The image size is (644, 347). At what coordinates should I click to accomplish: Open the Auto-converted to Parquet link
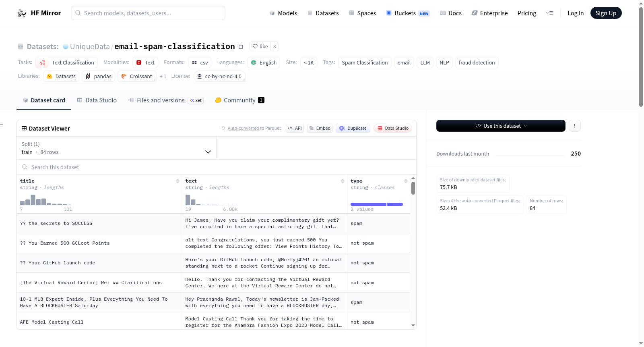click(251, 128)
